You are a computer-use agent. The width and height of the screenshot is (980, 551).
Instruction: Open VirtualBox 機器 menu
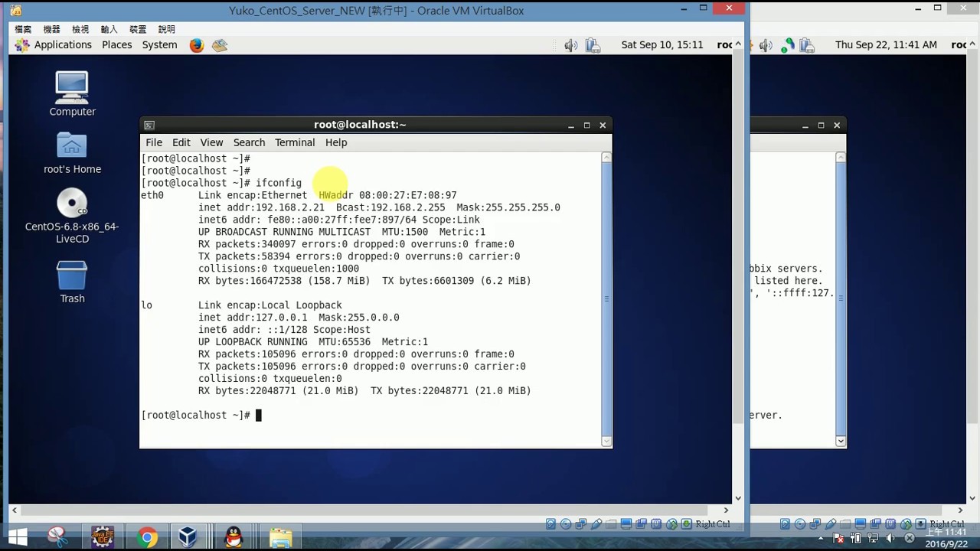[51, 29]
